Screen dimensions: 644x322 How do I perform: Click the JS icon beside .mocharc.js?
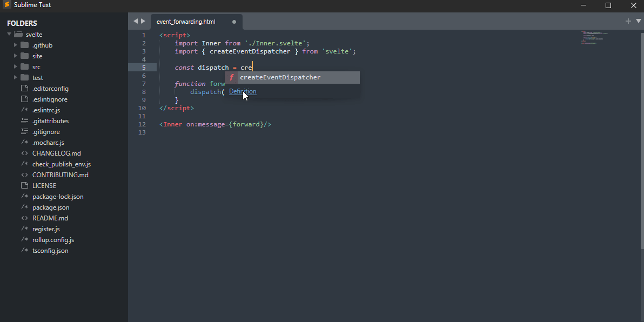[x=25, y=143]
